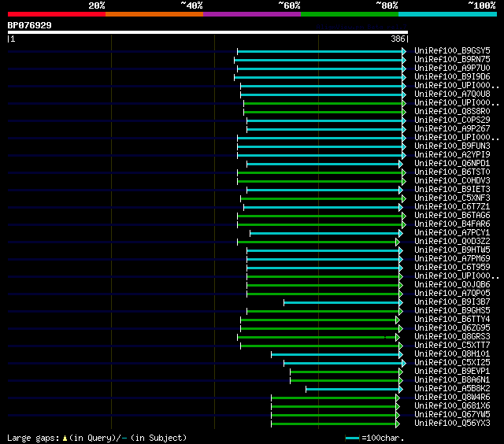Click the arrowhead ending the A7PCY1 bar

401,233
